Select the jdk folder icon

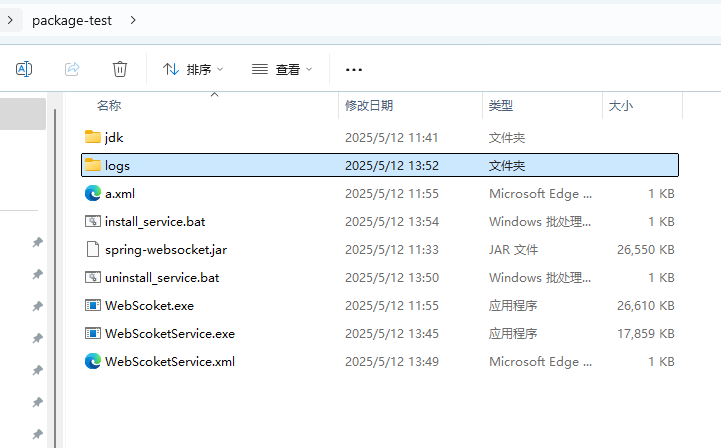click(93, 137)
